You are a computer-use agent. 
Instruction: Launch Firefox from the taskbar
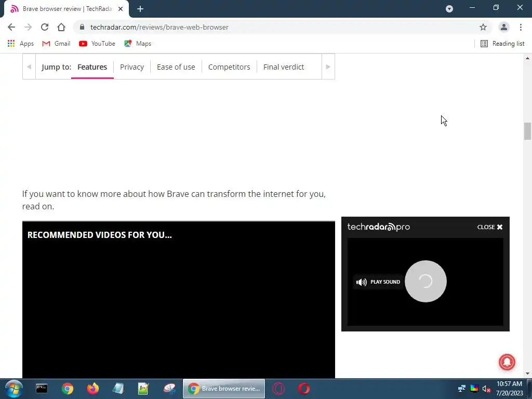(x=92, y=389)
